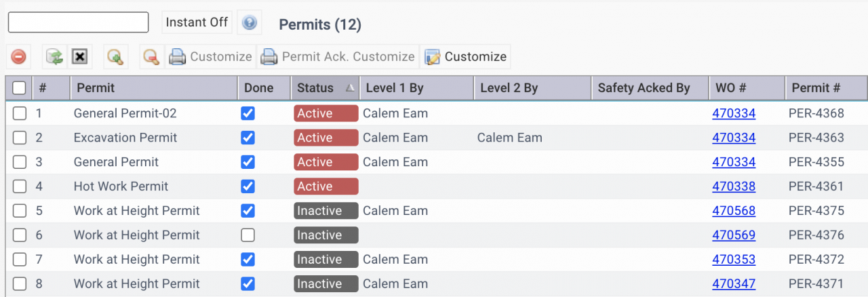Click the magnifier with red minus icon
The image size is (868, 297).
[151, 57]
